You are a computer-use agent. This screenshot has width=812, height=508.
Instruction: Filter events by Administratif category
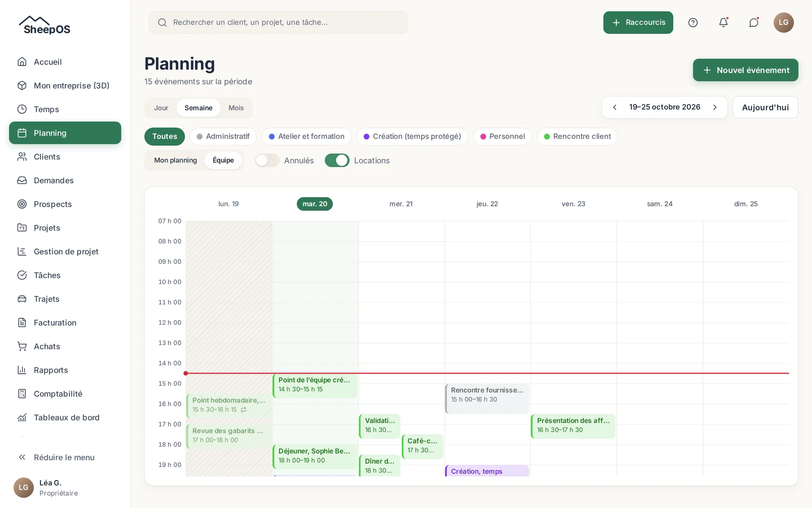(x=223, y=136)
